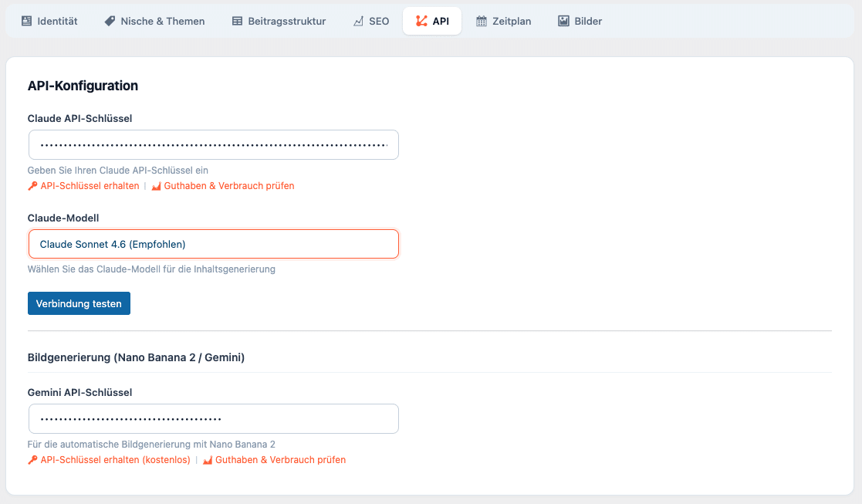Select the table icon on Beitragsstruktur tab
Image resolution: width=862 pixels, height=504 pixels.
click(236, 21)
